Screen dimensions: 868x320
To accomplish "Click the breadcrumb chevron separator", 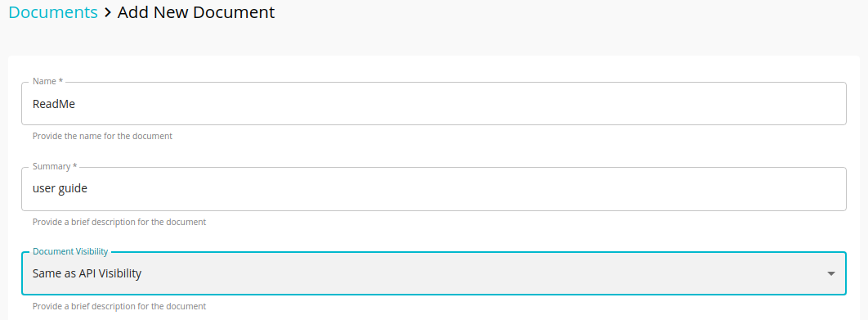I will (x=107, y=12).
